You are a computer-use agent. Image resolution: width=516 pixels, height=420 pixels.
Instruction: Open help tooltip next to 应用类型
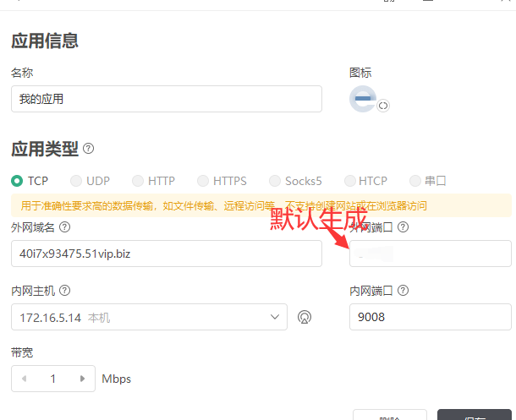(x=88, y=149)
